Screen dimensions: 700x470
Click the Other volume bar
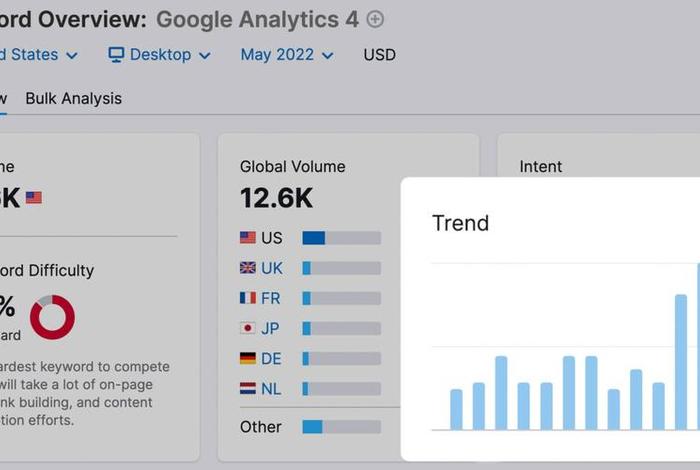click(342, 427)
